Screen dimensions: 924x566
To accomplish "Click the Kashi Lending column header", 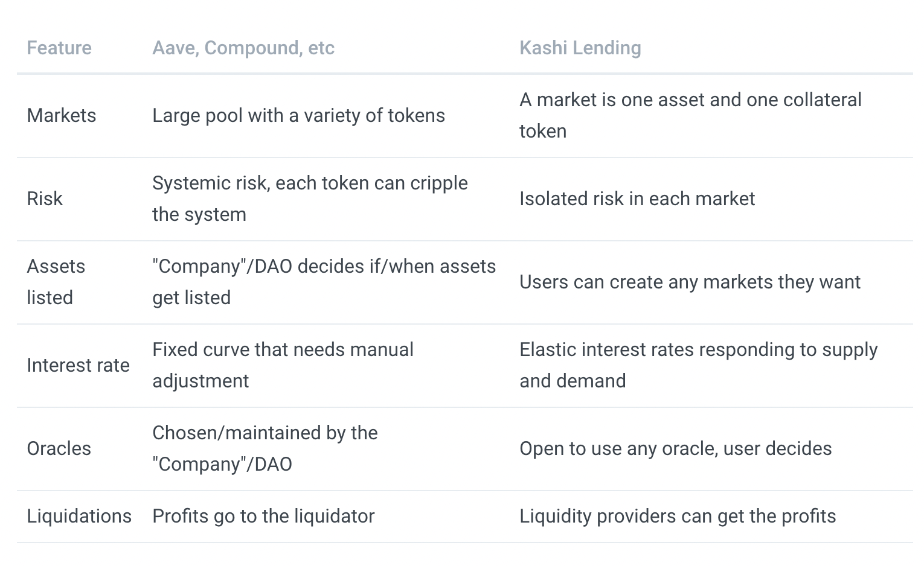I will 580,48.
